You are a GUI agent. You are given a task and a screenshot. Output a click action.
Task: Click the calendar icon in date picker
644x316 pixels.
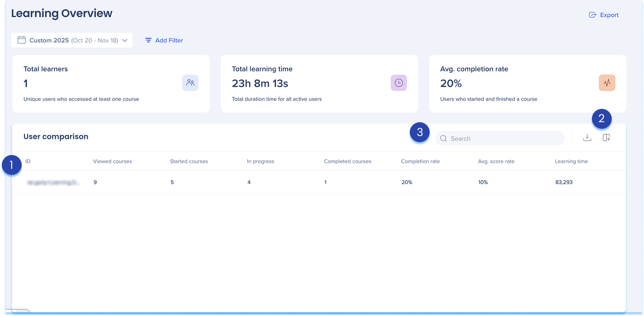21,40
